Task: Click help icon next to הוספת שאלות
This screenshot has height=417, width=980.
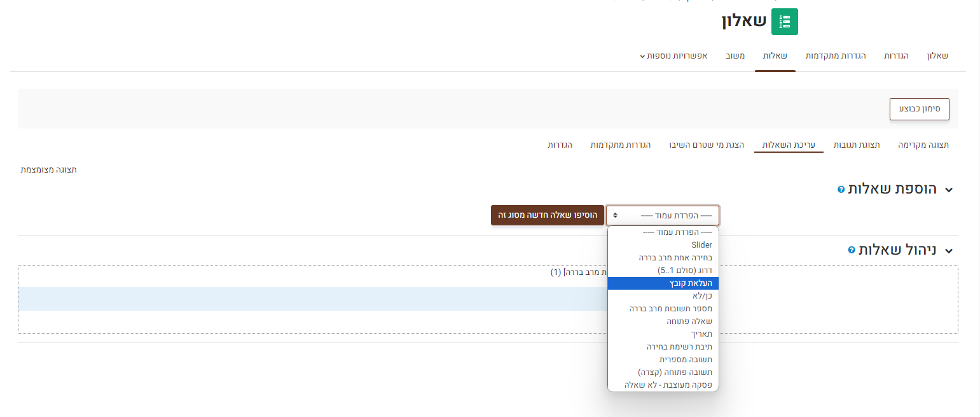Action: 841,190
